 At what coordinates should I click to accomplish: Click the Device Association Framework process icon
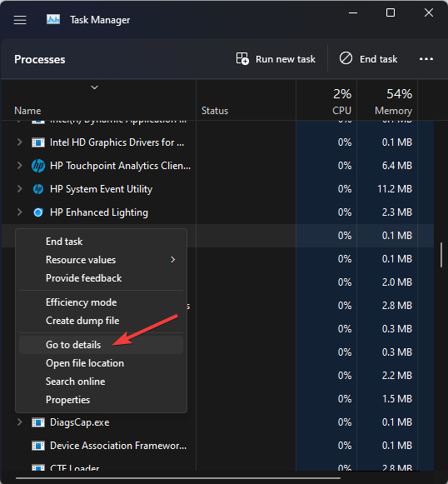[38, 446]
